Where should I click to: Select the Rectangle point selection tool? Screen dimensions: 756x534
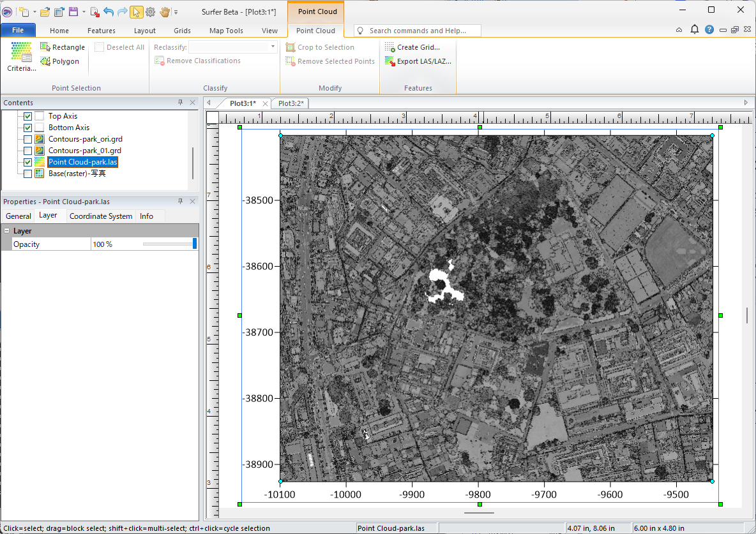click(62, 47)
